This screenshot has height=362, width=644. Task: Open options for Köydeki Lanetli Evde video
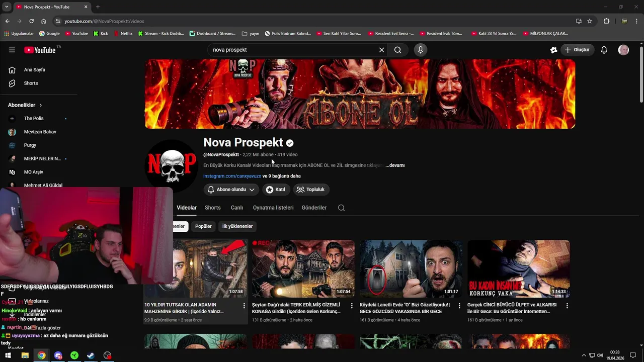459,306
